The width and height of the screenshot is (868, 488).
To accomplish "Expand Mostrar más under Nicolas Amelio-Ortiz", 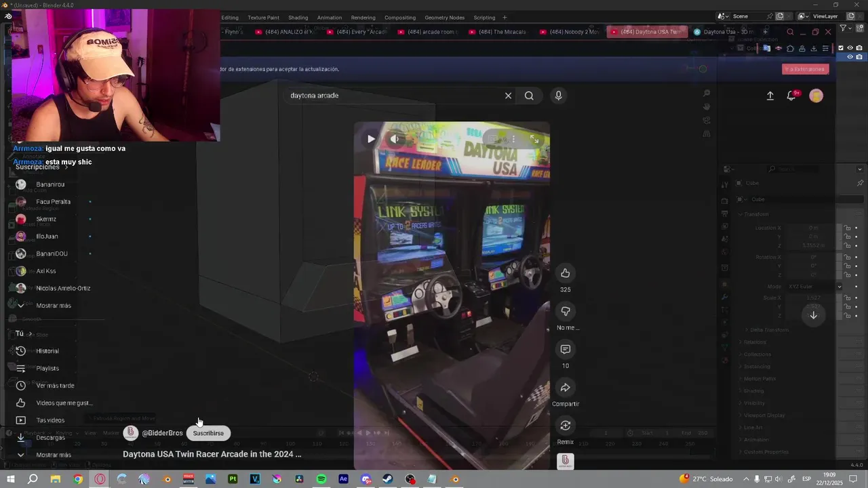I will click(53, 306).
